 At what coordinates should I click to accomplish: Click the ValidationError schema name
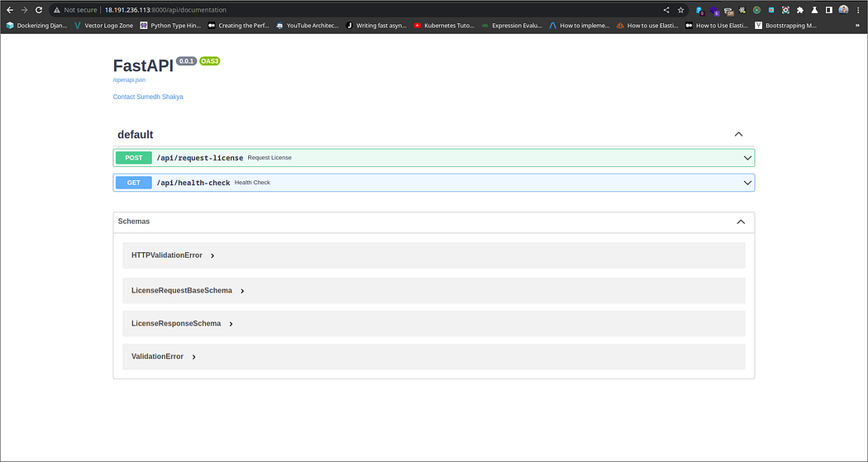pos(157,357)
